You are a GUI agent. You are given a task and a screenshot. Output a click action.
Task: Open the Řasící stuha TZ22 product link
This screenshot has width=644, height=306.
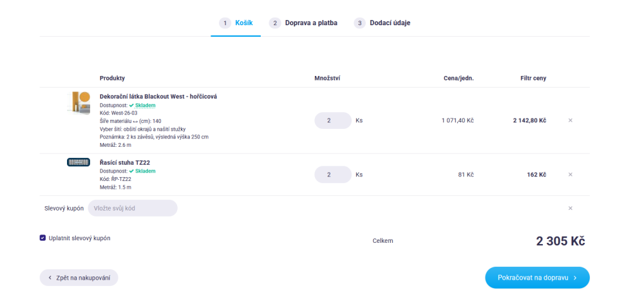click(x=122, y=162)
